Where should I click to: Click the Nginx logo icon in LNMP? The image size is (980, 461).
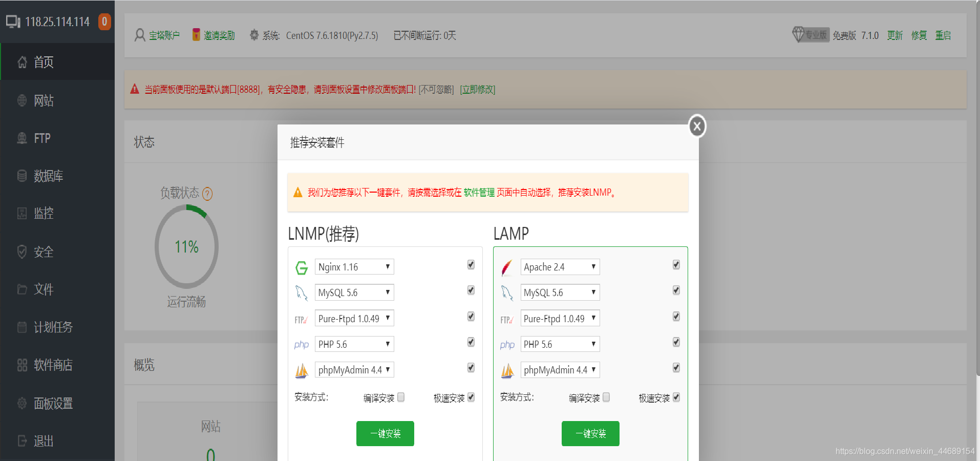tap(302, 267)
